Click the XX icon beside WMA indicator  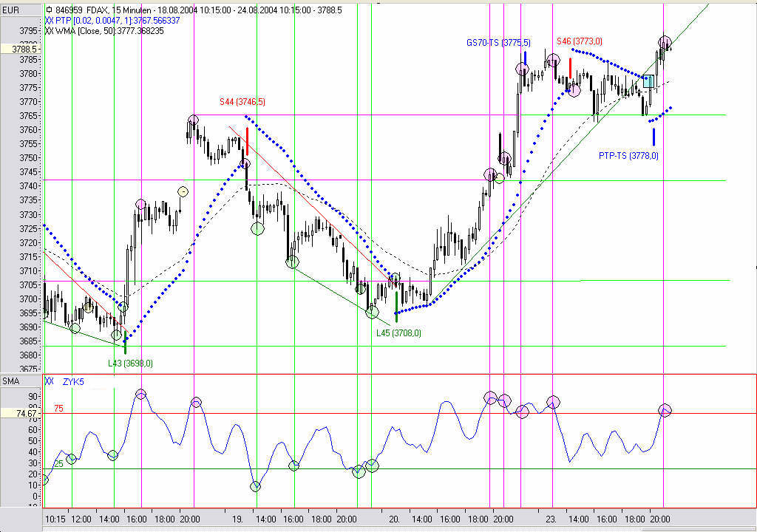49,31
